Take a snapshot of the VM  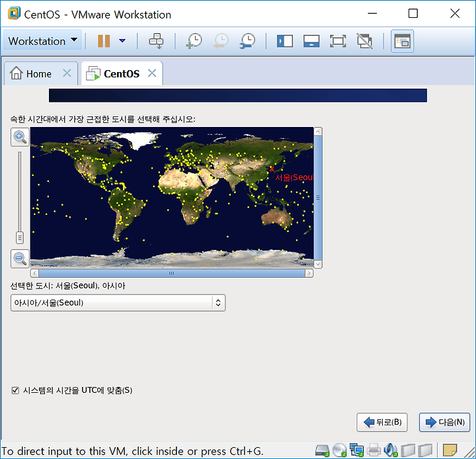click(x=194, y=41)
